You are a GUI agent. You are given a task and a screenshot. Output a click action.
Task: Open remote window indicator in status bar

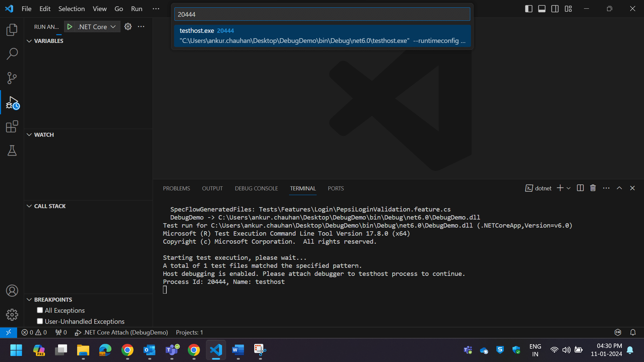8,333
